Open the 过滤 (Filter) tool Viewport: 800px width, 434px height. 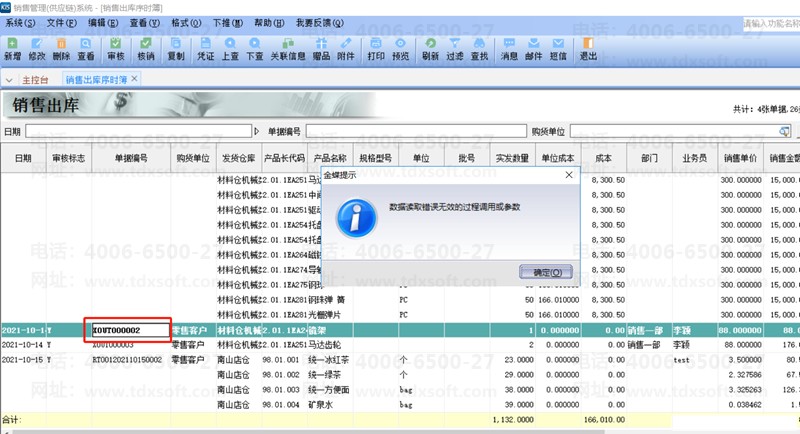tap(455, 49)
